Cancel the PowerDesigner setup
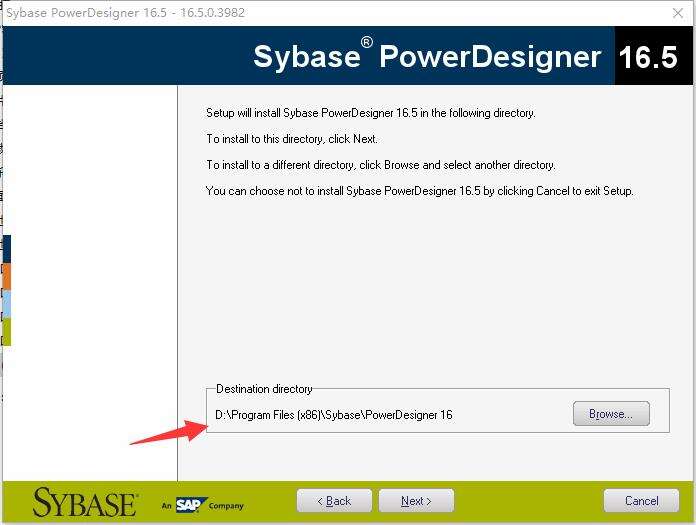Image resolution: width=696 pixels, height=525 pixels. (x=641, y=501)
